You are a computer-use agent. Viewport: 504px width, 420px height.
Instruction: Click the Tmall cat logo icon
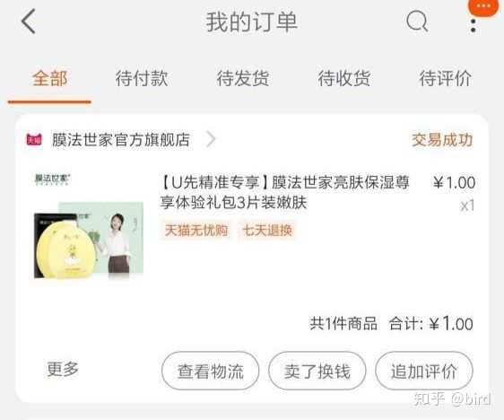(x=34, y=140)
